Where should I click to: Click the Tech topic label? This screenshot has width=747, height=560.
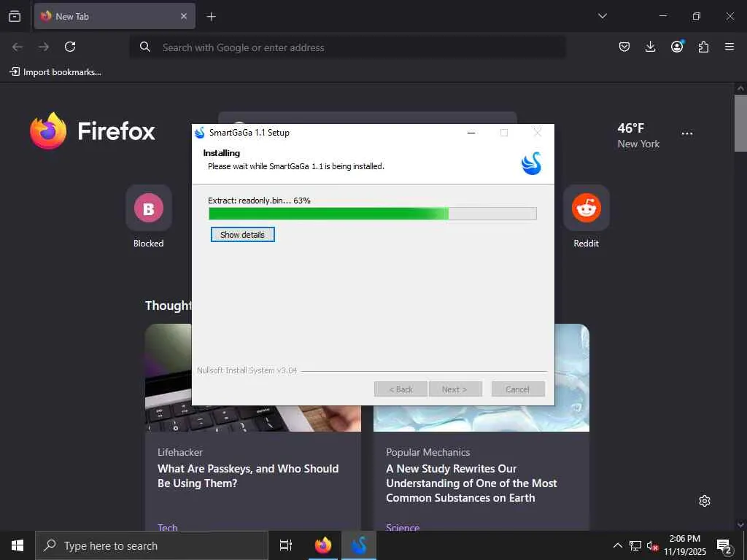pos(168,527)
